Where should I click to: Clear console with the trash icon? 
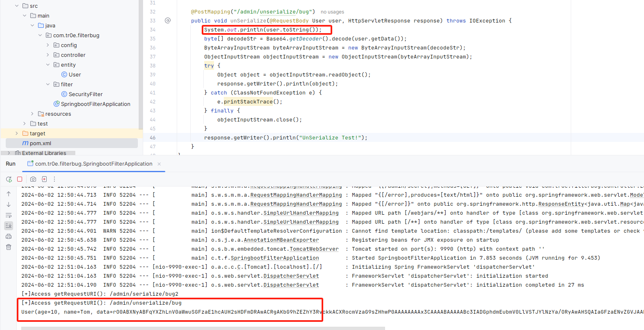(x=9, y=247)
